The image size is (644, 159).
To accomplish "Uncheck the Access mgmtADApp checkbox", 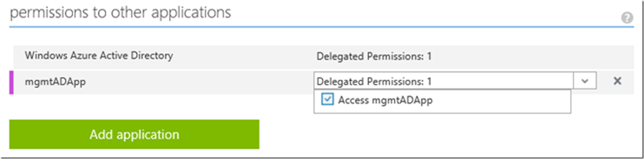I will 327,100.
